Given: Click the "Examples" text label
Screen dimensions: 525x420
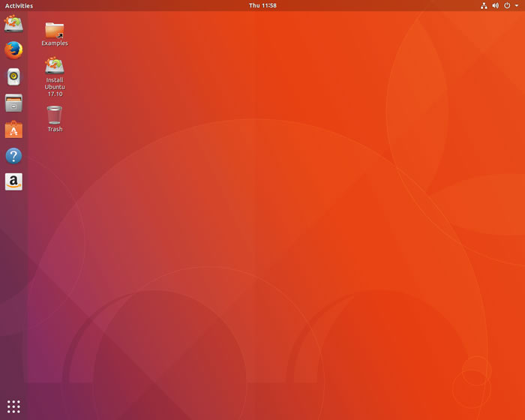Looking at the screenshot, I should [x=55, y=43].
